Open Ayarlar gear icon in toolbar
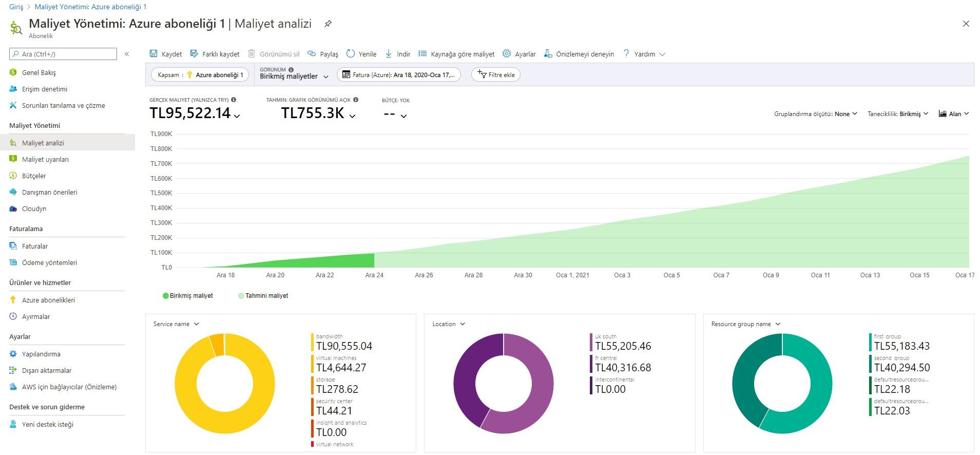Screen dimensions: 980x455 pyautogui.click(x=507, y=54)
